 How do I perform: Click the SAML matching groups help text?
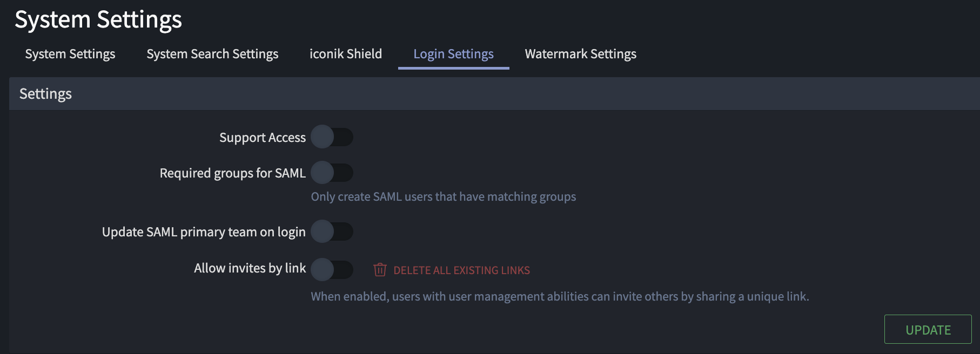[443, 197]
